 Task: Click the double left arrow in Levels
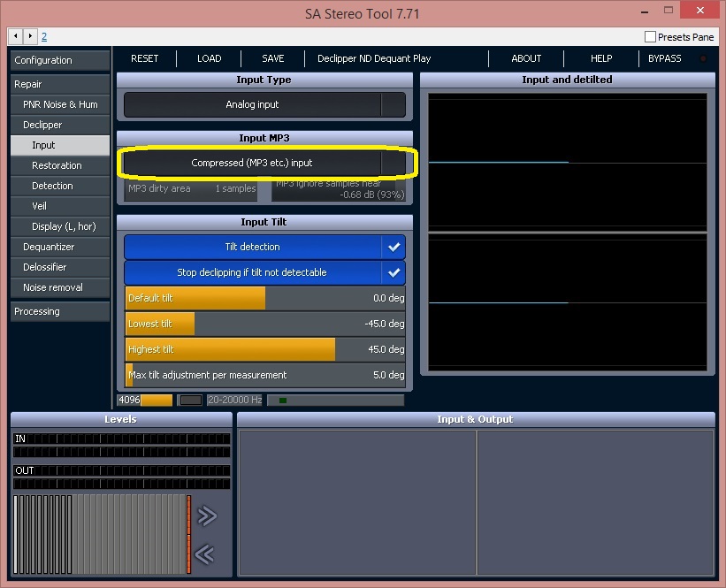[x=204, y=554]
